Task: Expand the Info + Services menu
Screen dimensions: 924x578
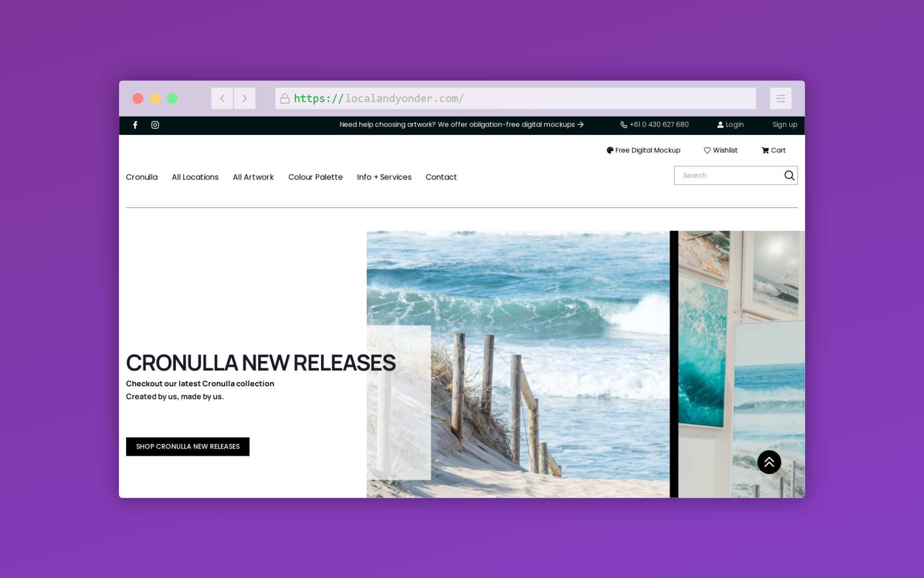Action: [x=384, y=177]
